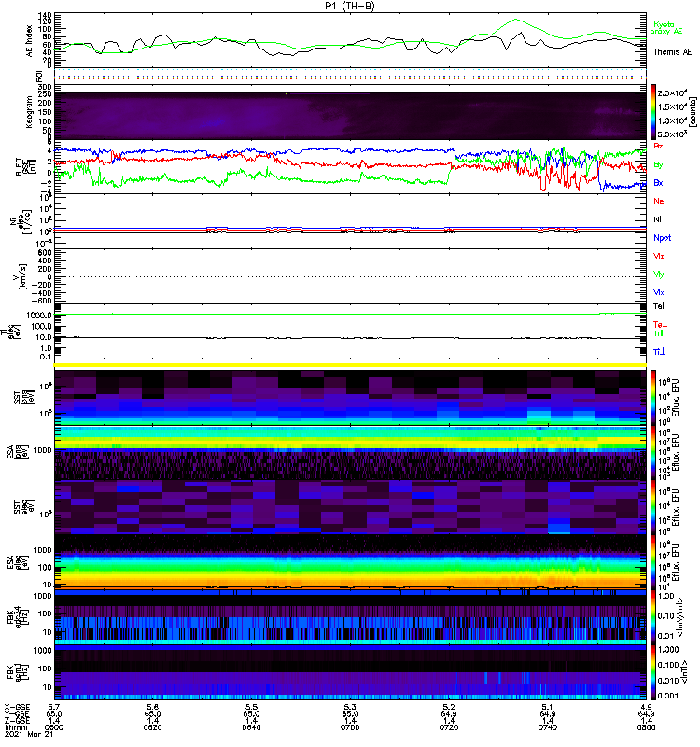Click the Vi [km/s] axis title
This screenshot has width=700, height=747.
(x=21, y=276)
